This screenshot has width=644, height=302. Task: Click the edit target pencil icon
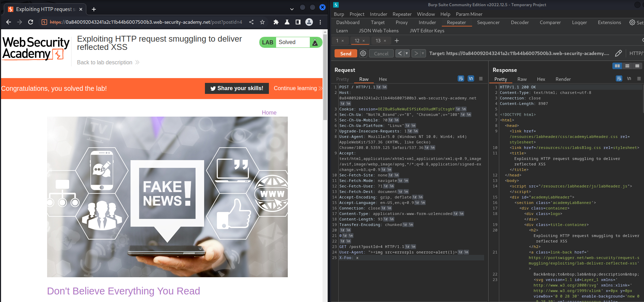point(618,53)
